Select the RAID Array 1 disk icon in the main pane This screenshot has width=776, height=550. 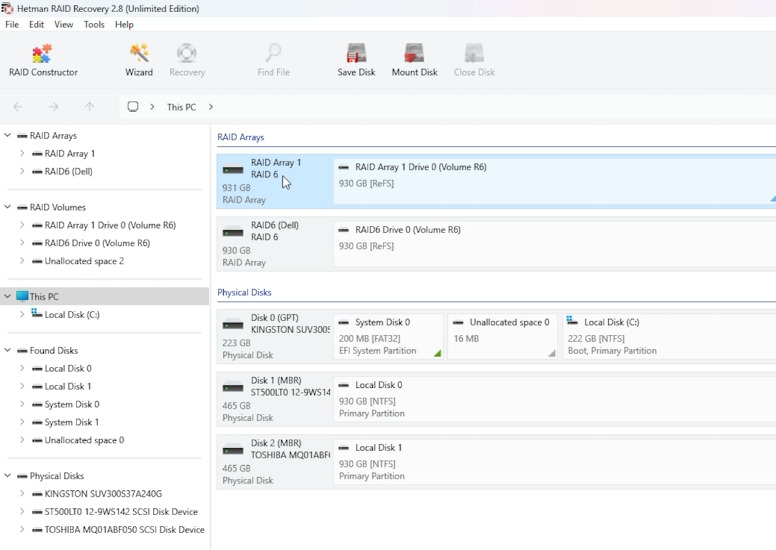233,170
